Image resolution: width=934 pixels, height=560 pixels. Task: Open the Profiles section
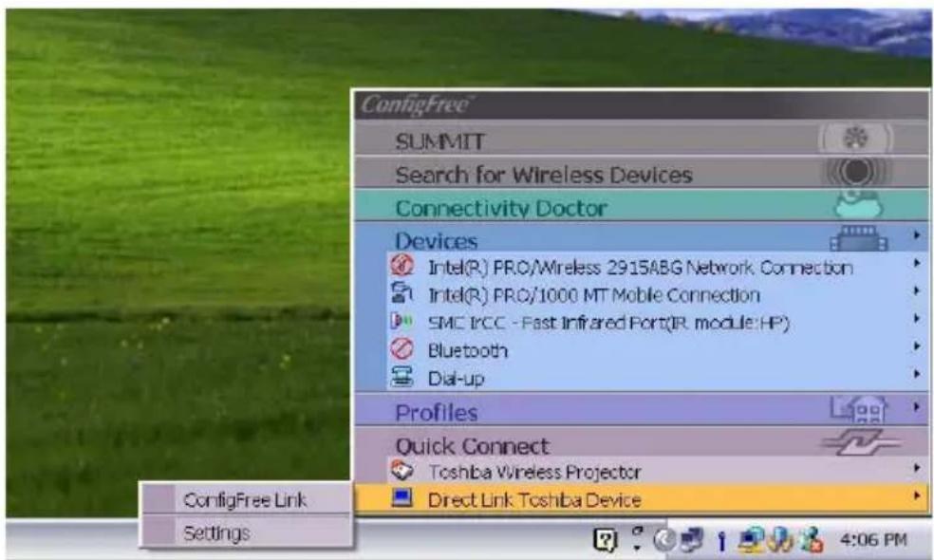pyautogui.click(x=642, y=410)
